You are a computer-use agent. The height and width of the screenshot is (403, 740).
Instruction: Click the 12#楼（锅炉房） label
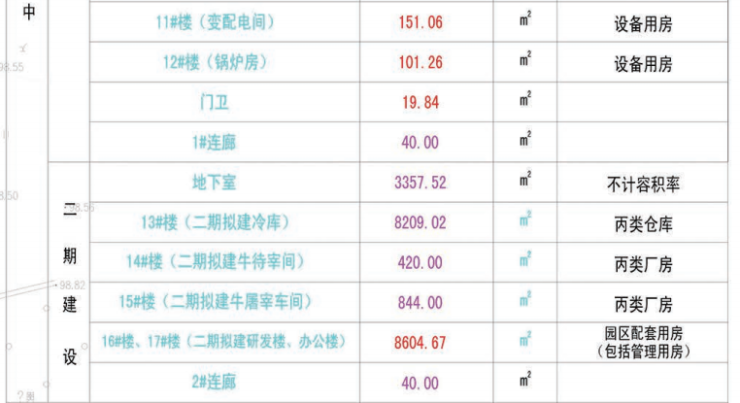pos(215,61)
